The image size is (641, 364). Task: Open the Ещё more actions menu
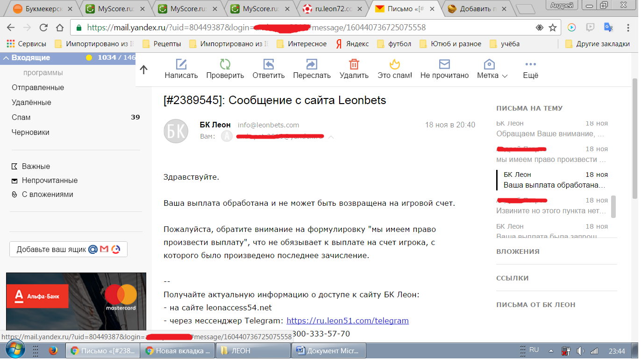[530, 69]
